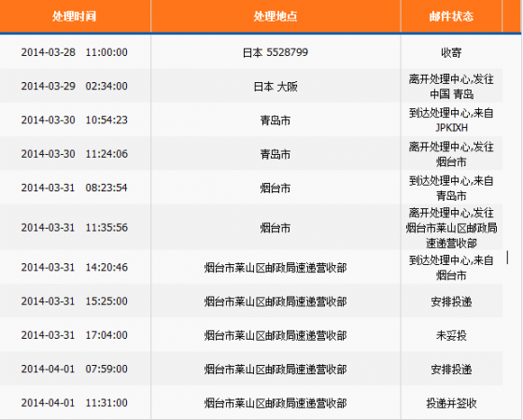Click the 处理时间 column header
The height and width of the screenshot is (420, 523).
click(x=74, y=16)
